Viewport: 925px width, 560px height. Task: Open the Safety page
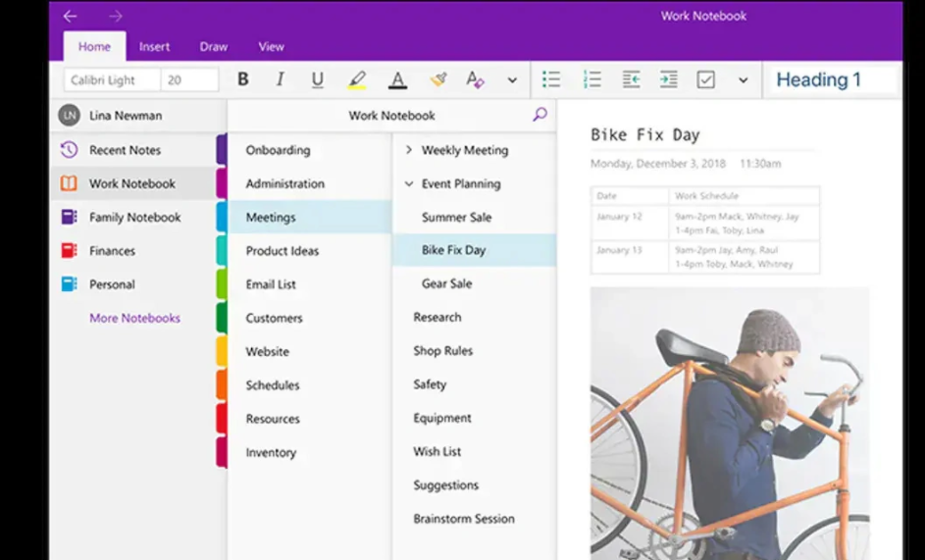tap(475, 384)
